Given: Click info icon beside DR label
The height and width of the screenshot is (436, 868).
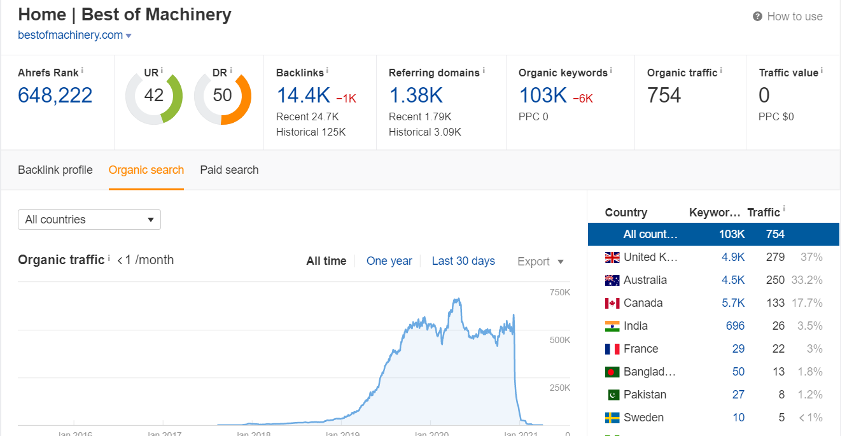Looking at the screenshot, I should [x=230, y=69].
